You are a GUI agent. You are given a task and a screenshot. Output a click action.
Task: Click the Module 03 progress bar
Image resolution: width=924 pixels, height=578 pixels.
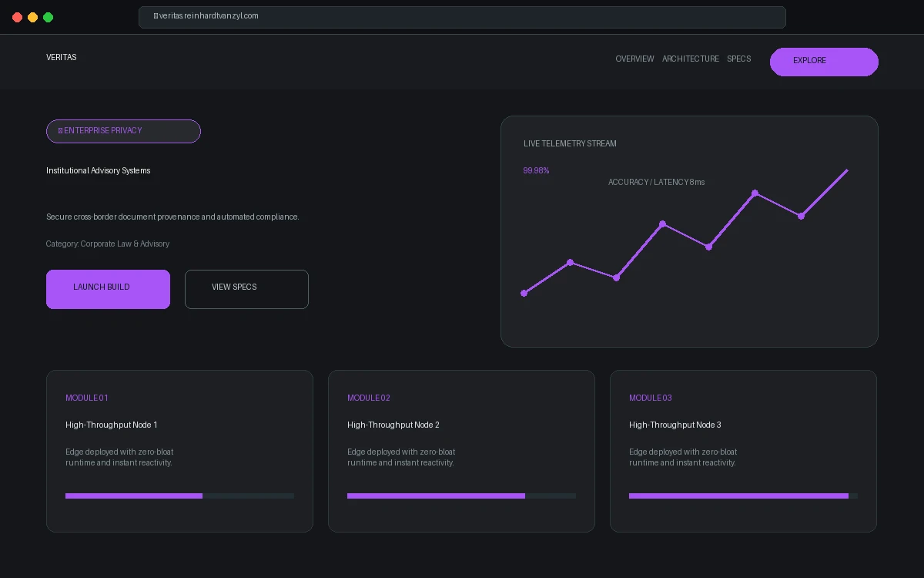(x=743, y=496)
